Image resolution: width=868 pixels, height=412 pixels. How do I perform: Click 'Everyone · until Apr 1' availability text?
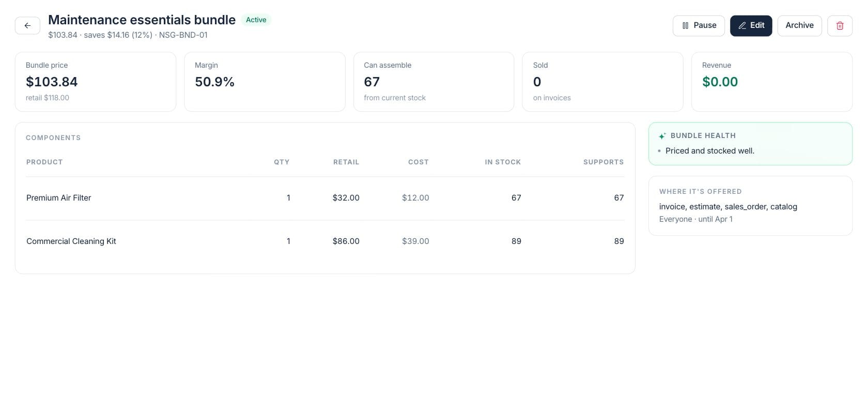click(695, 219)
